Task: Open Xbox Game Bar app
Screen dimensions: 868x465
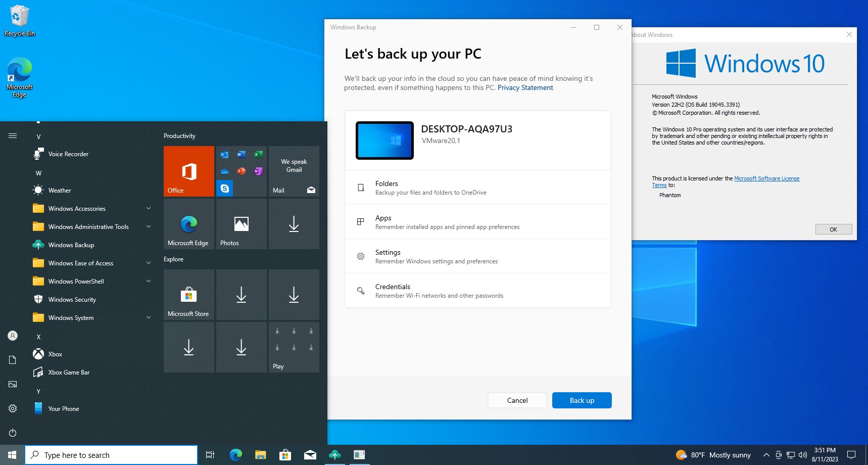Action: 69,373
